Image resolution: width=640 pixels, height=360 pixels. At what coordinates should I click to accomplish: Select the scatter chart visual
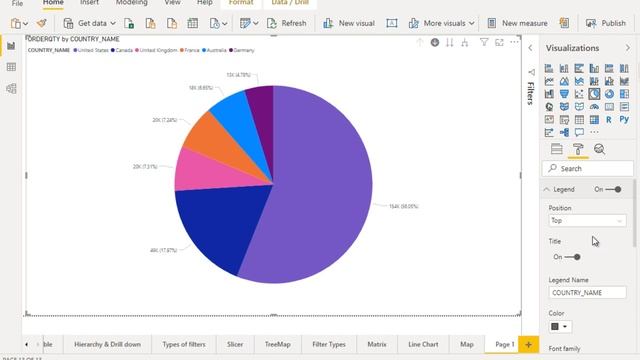(579, 94)
